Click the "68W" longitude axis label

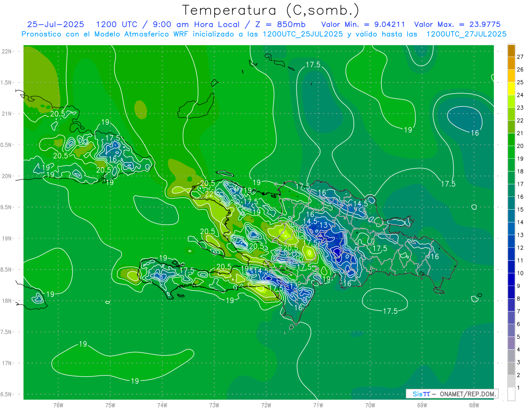coord(474,405)
